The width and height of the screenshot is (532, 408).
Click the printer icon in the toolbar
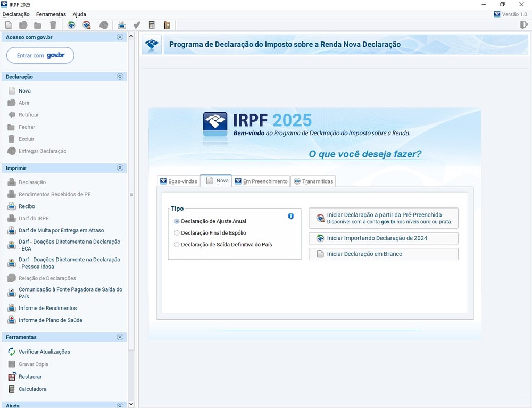click(x=122, y=25)
